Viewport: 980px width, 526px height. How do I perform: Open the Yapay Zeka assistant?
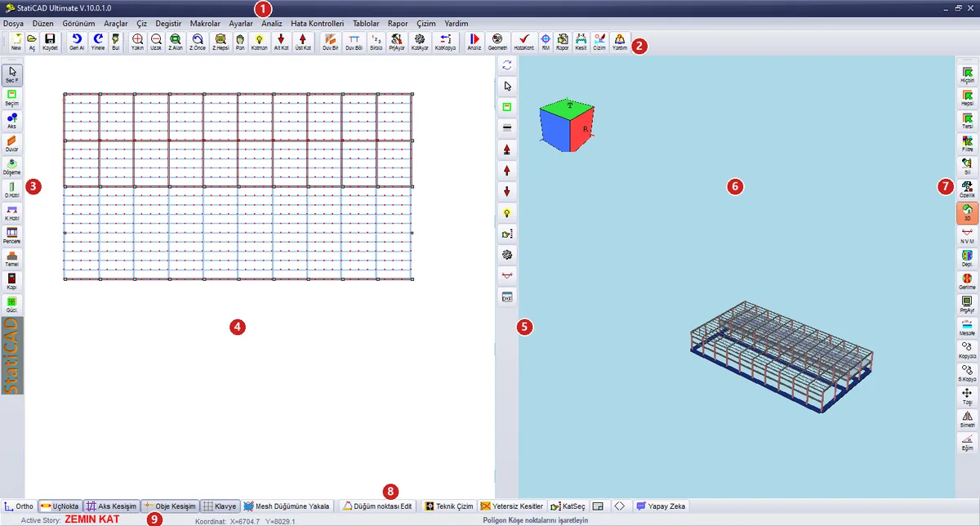pos(661,506)
